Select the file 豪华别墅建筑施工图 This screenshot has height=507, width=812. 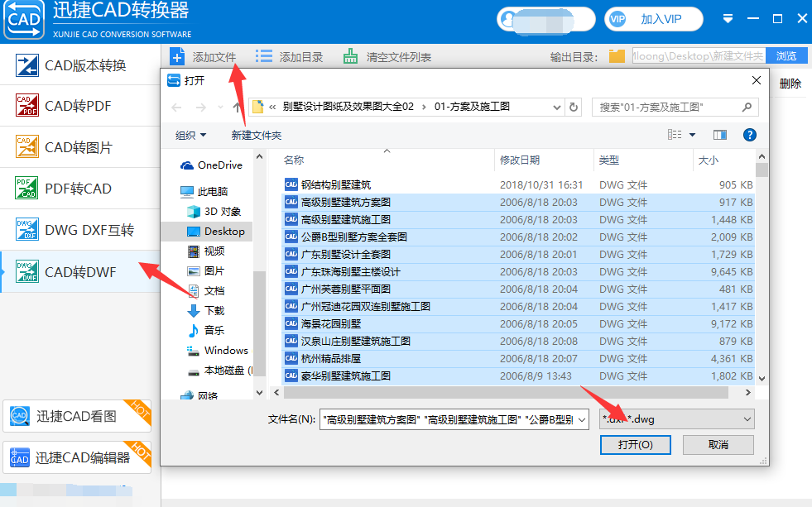(x=518, y=376)
